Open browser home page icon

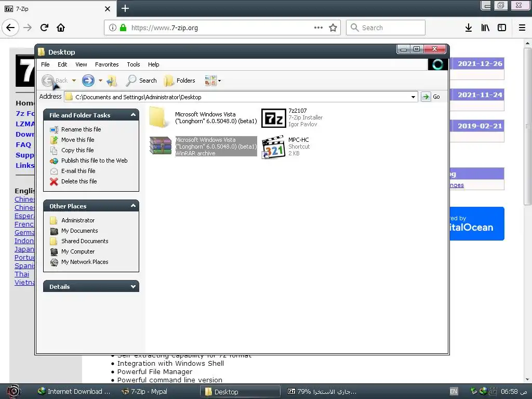click(x=61, y=28)
